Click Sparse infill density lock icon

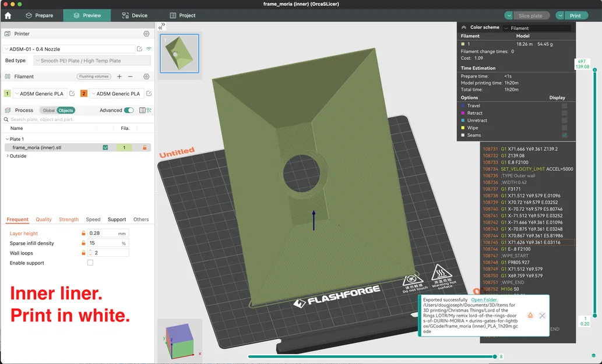tap(83, 243)
